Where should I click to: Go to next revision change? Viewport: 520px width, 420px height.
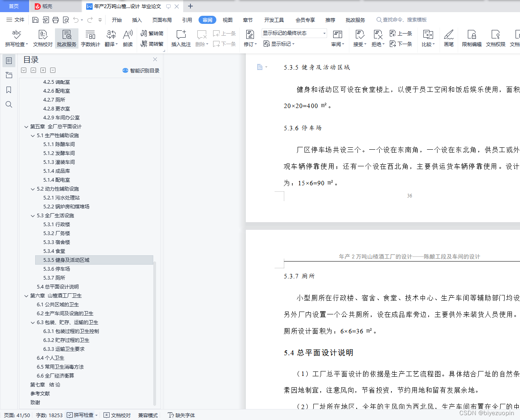tap(401, 44)
